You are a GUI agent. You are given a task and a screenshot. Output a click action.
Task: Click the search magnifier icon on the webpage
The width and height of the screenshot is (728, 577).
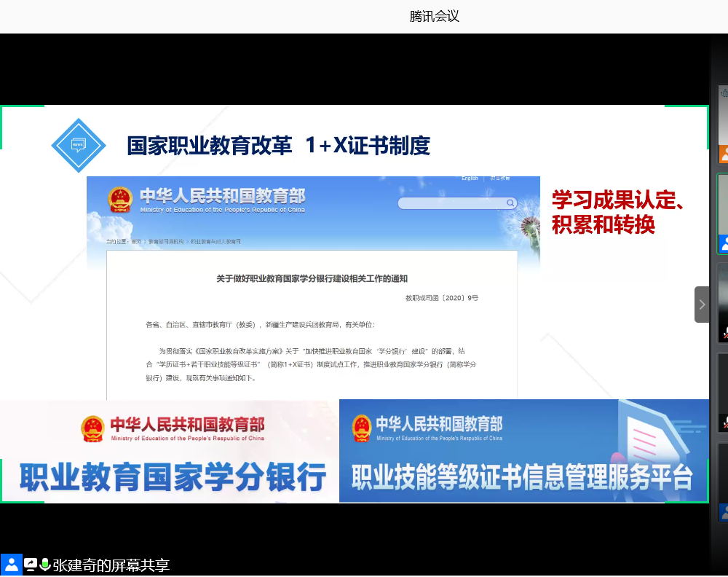click(x=510, y=203)
